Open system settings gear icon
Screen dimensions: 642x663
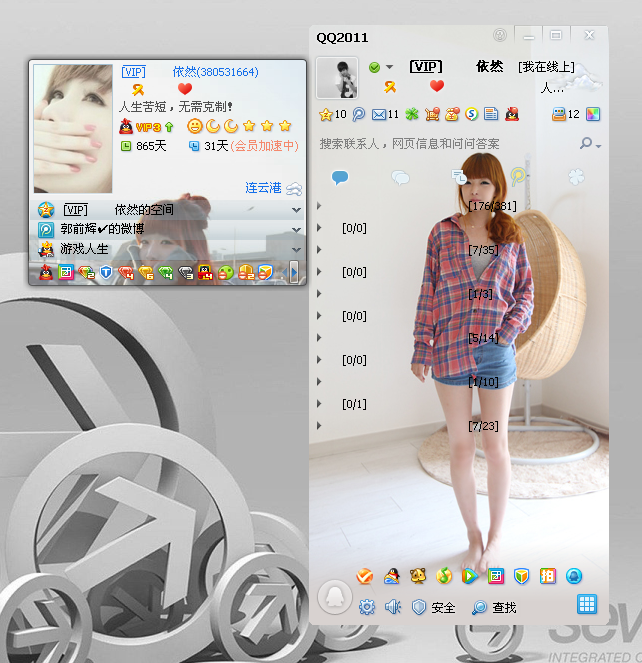367,607
